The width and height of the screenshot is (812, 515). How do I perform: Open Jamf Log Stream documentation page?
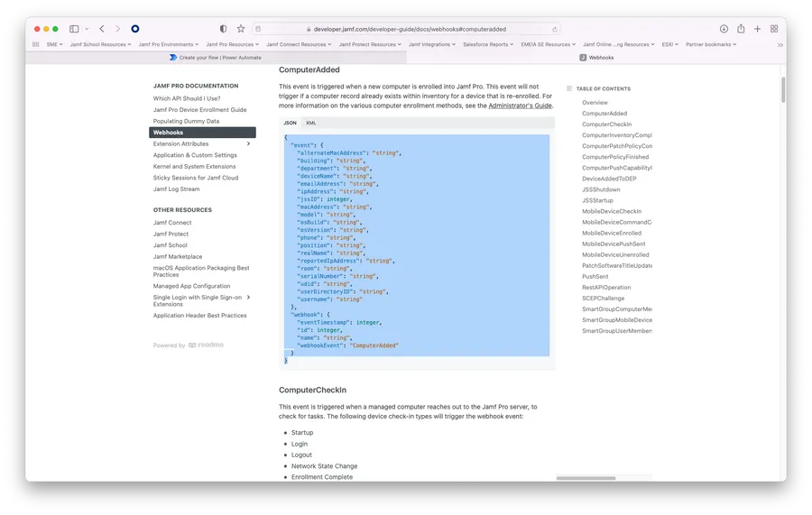click(176, 189)
